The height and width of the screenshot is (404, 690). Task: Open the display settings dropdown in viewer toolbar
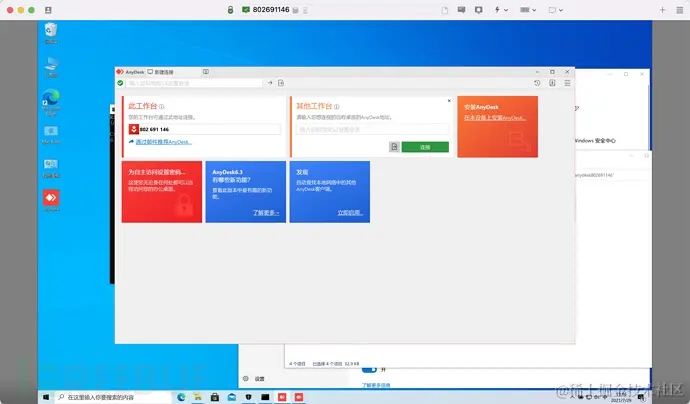tap(555, 10)
